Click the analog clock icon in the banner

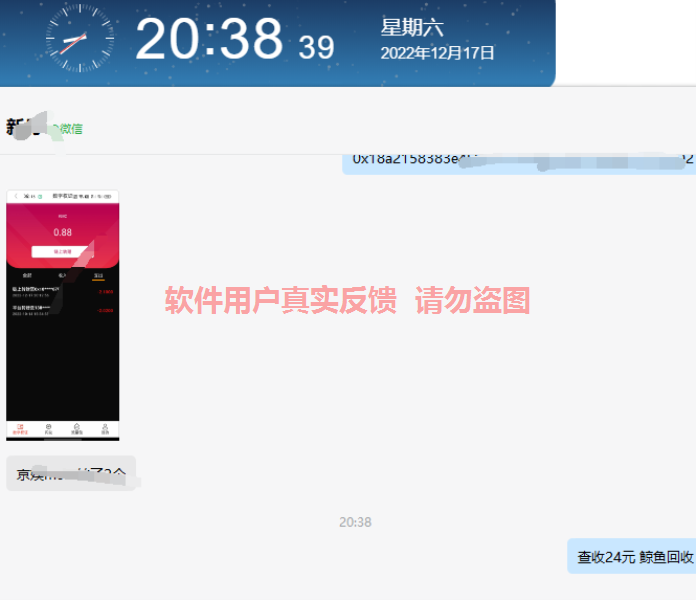point(80,40)
